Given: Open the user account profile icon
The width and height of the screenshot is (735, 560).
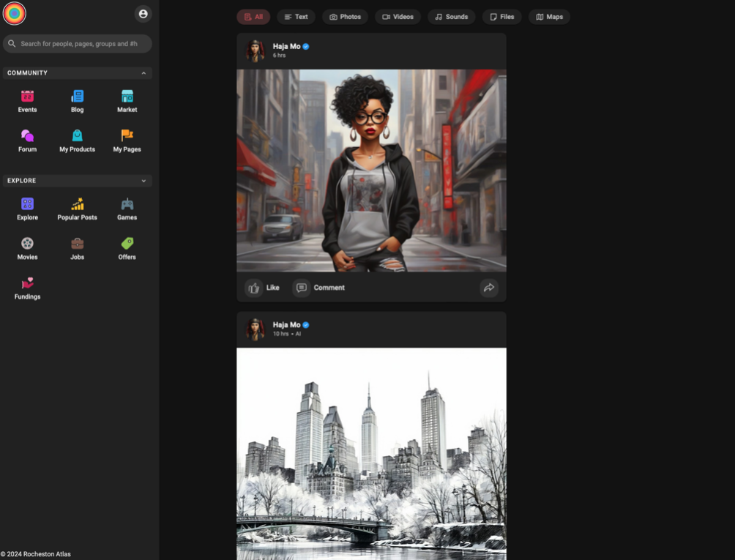Looking at the screenshot, I should (143, 14).
